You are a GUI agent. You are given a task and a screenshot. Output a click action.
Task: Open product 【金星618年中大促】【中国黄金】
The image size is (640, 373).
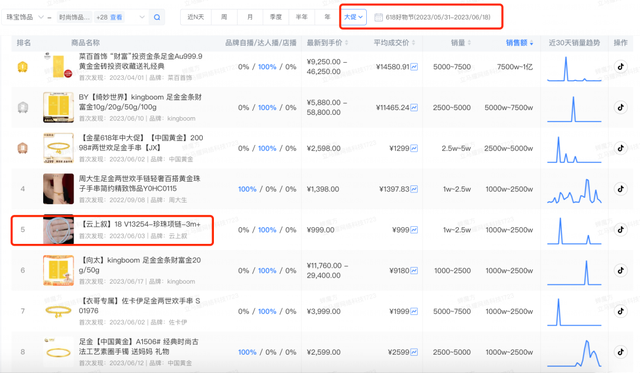pos(141,143)
